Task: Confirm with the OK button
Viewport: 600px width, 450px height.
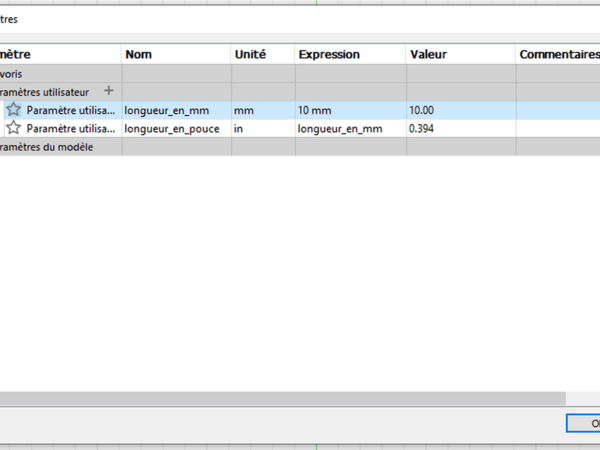Action: point(583,423)
